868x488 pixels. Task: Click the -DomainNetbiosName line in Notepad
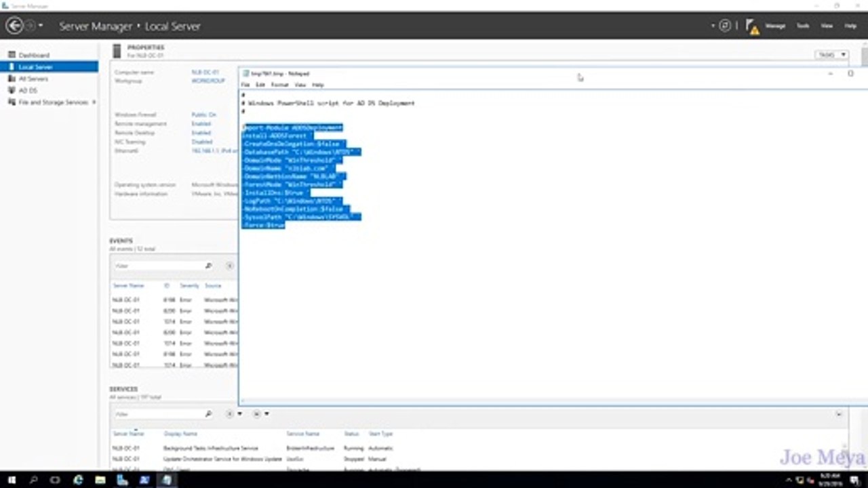[x=294, y=176]
